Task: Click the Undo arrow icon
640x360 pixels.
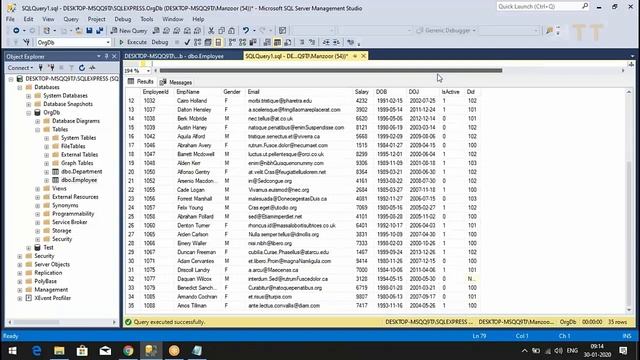Action: click(x=246, y=31)
